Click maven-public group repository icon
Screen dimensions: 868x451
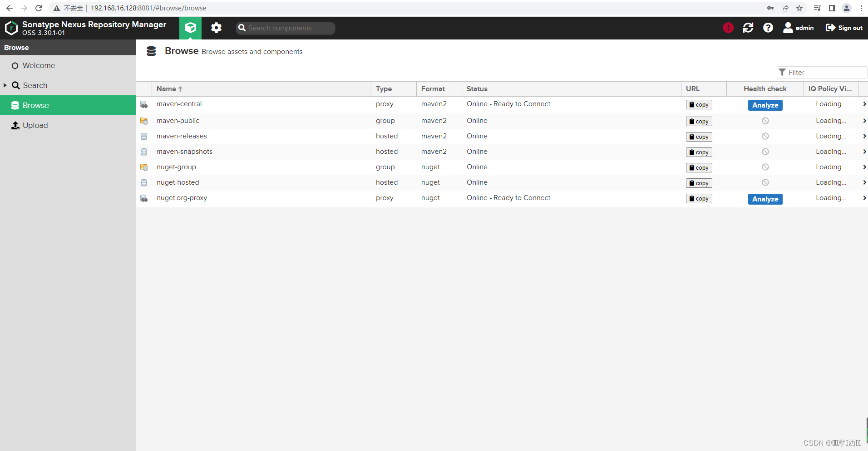[x=144, y=121]
